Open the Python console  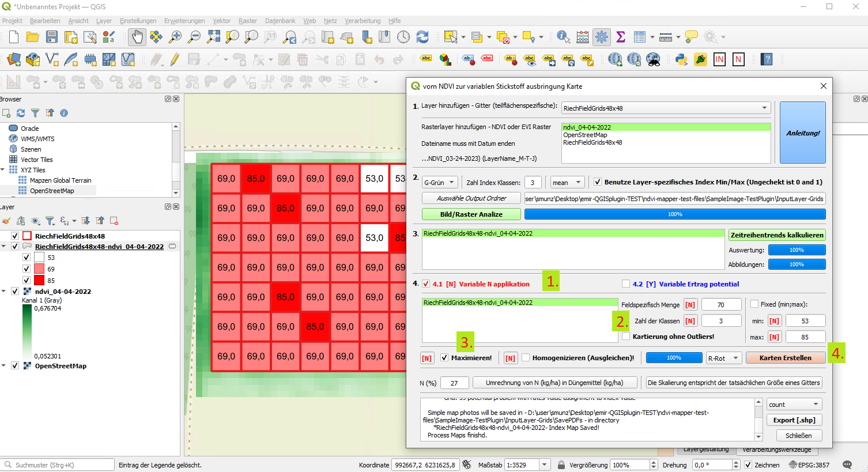tap(681, 59)
